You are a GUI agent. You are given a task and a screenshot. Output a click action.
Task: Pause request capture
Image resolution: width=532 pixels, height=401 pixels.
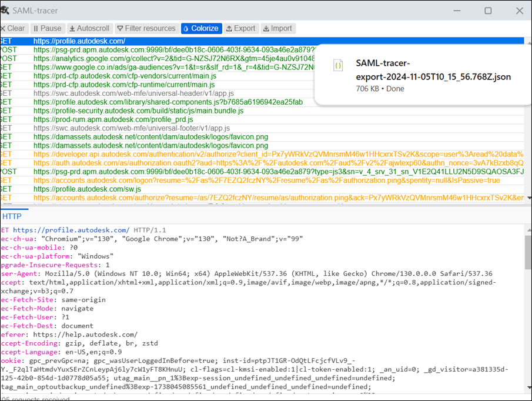pos(48,28)
